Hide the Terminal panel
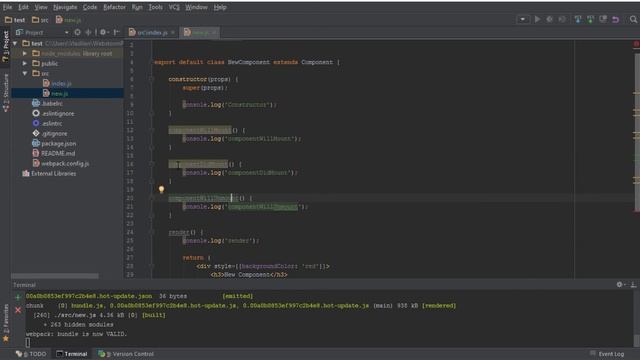This screenshot has width=640, height=360. click(x=633, y=284)
